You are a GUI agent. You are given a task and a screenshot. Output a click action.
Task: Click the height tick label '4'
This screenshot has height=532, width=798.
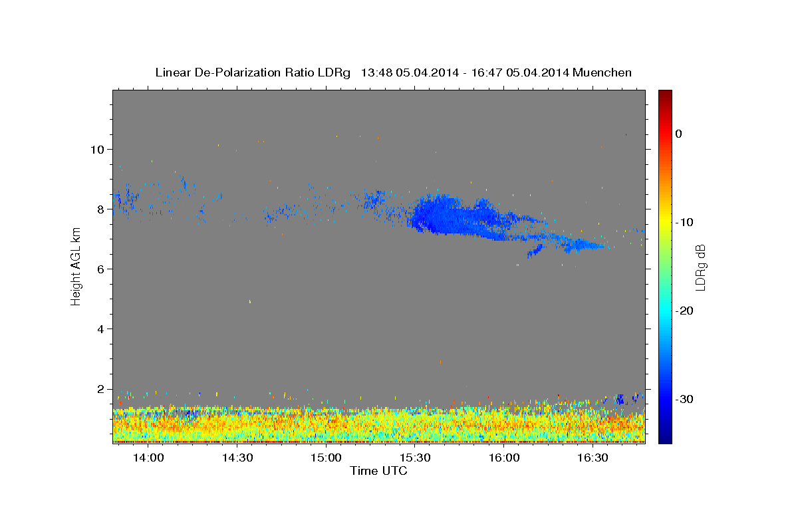point(100,329)
